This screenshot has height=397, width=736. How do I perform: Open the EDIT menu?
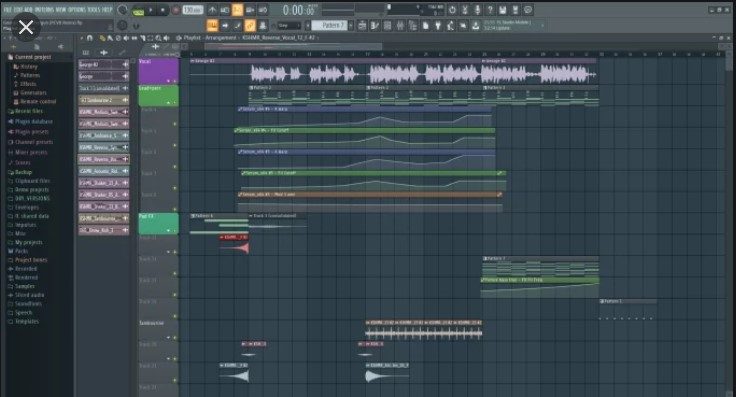[x=18, y=9]
